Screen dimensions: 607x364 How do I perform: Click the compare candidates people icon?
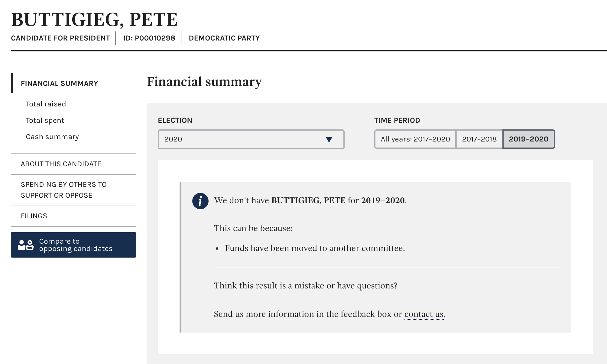(x=26, y=245)
